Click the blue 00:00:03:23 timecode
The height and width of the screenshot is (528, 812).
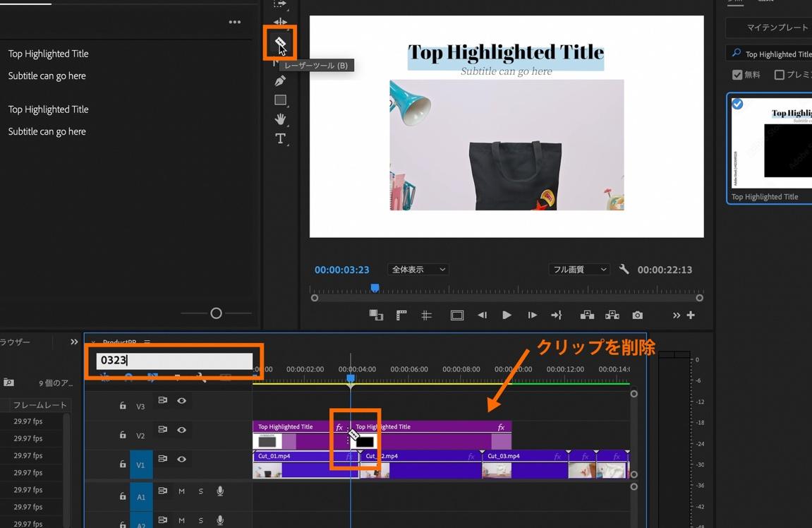coord(341,270)
